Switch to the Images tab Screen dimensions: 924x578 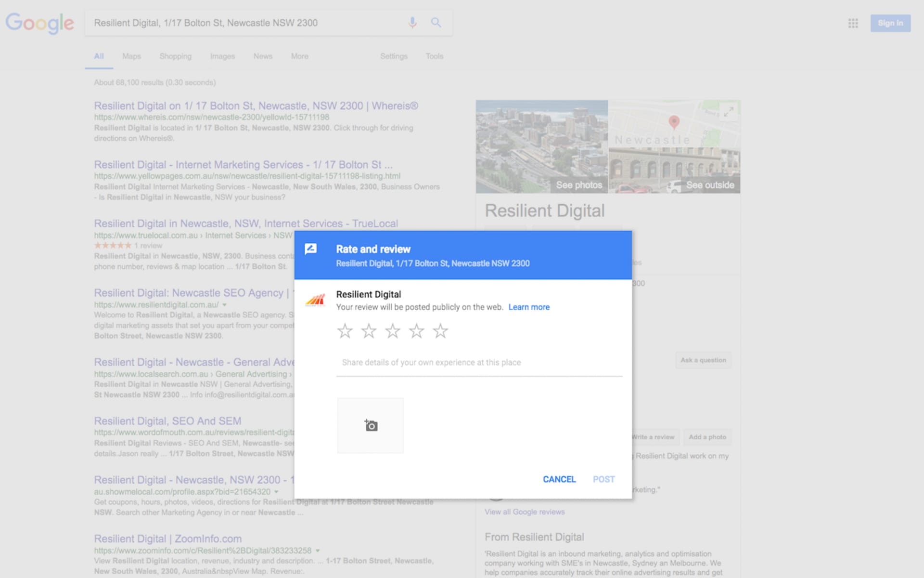coord(222,56)
